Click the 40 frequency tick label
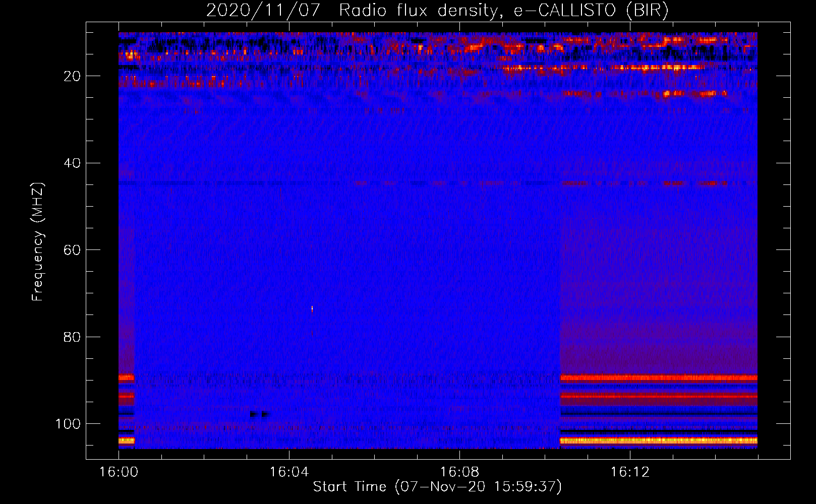This screenshot has width=816, height=504. tap(72, 163)
